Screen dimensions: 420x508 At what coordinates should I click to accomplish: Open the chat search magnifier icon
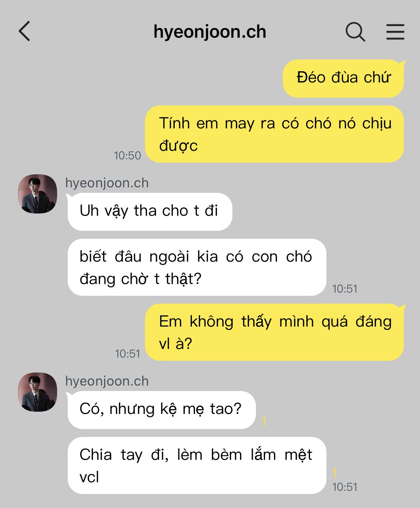[355, 31]
